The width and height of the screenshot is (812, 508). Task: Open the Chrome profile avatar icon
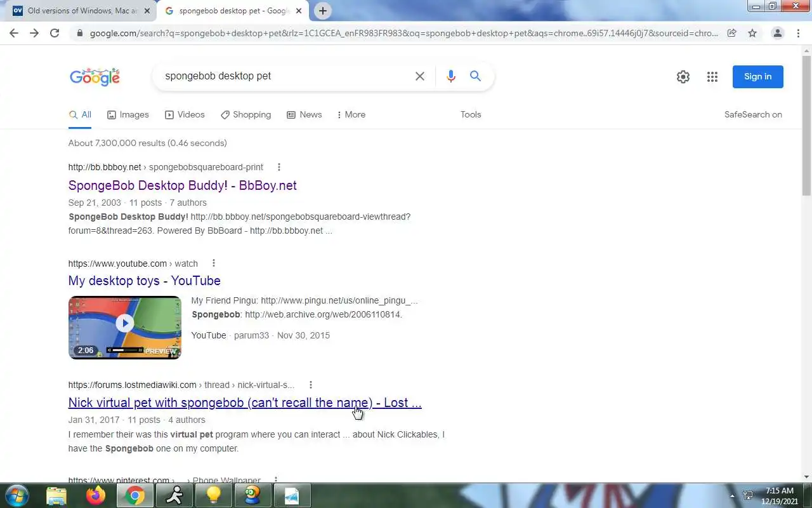(x=777, y=33)
